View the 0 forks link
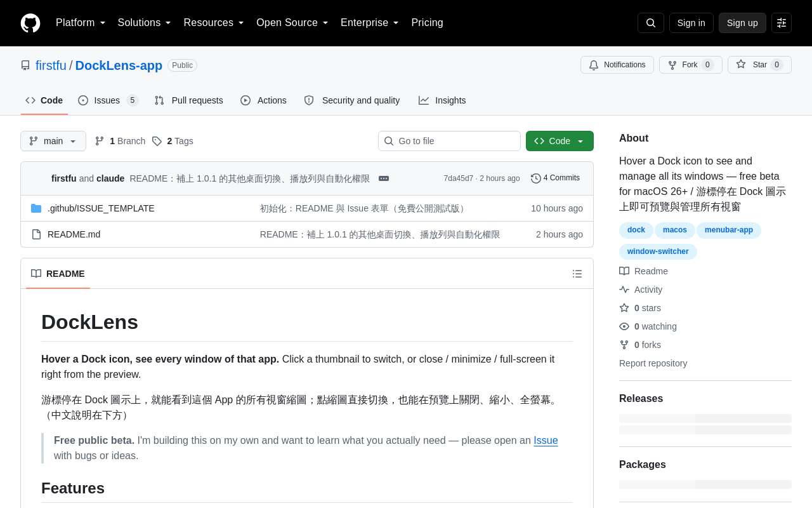This screenshot has width=812, height=508. tap(640, 345)
